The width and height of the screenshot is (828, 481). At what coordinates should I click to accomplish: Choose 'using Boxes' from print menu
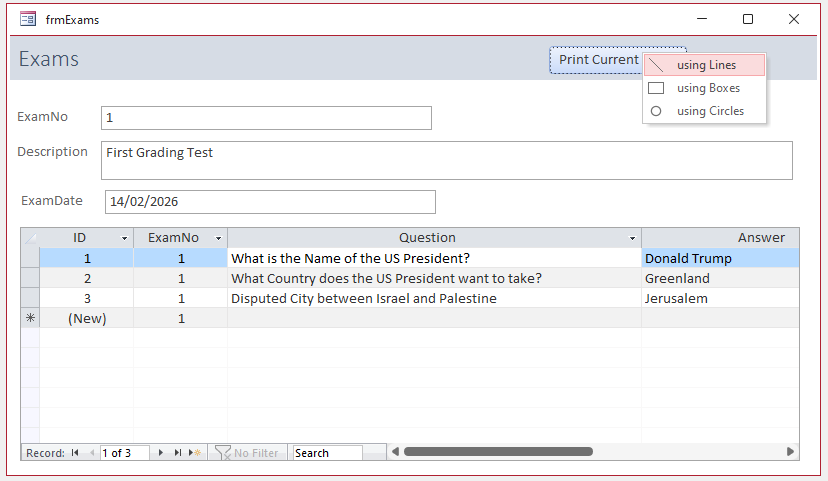point(705,88)
